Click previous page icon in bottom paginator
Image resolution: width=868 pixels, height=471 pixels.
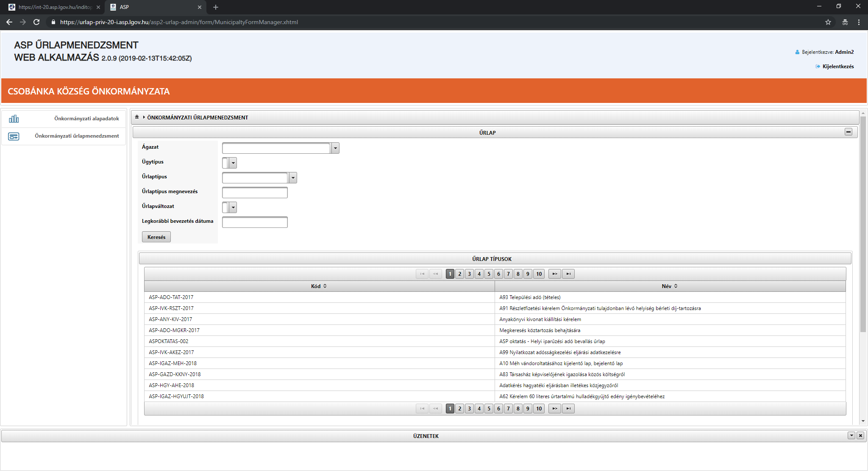[436, 408]
